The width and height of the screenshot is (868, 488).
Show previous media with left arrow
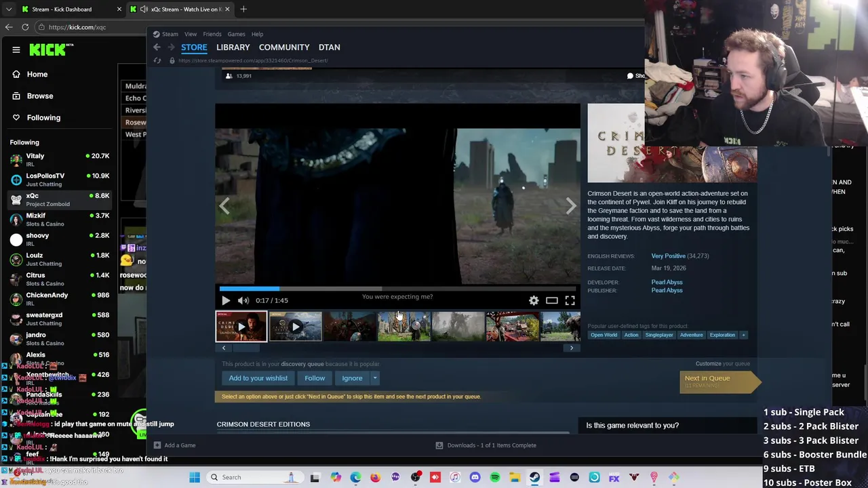(224, 206)
